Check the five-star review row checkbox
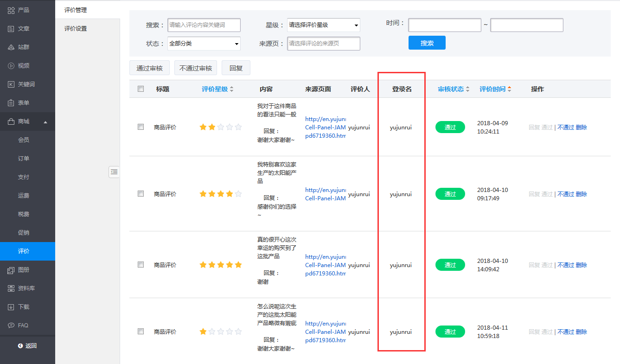Screen dimensions: 620x364 [x=141, y=265]
